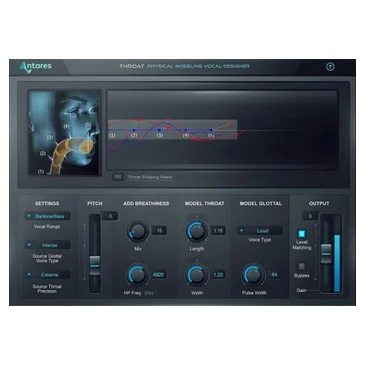This screenshot has height=365, width=365.
Task: Click throat point (2) in the graph
Action: 134,130
